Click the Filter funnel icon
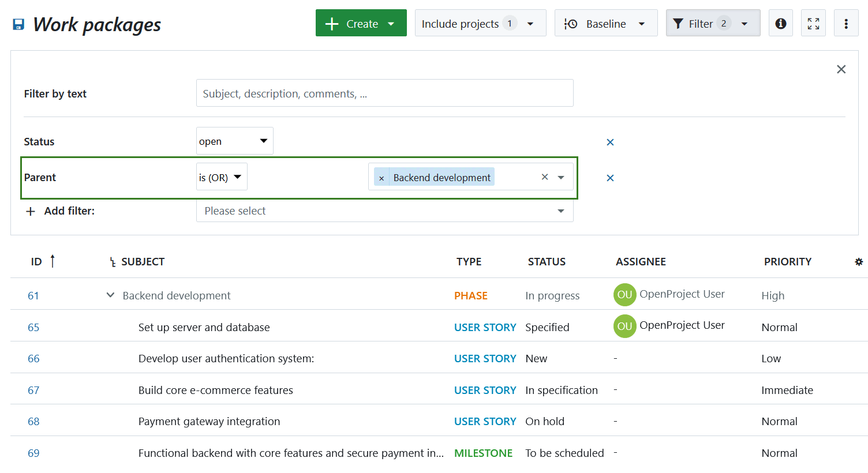The image size is (868, 473). coord(678,23)
